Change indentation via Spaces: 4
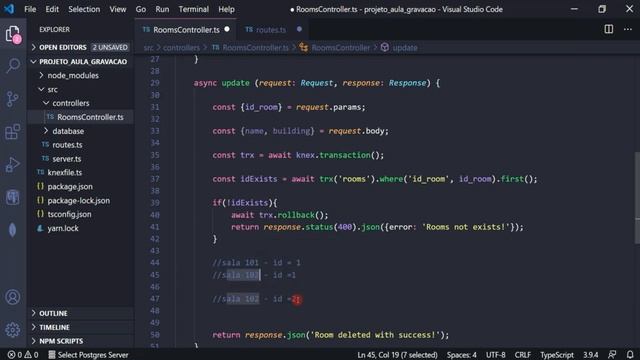Image resolution: width=640 pixels, height=360 pixels. (462, 355)
